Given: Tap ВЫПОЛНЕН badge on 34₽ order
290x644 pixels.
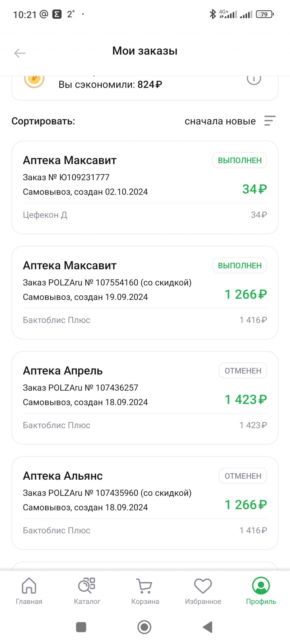Looking at the screenshot, I should (240, 160).
